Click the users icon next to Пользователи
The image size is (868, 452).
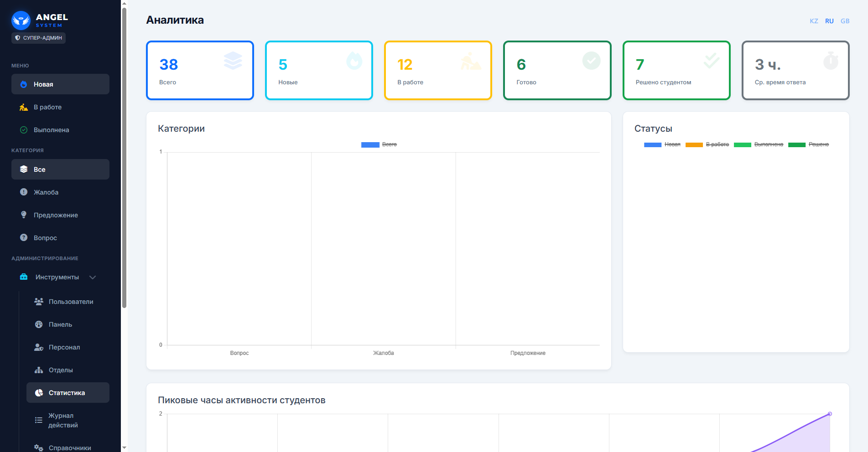tap(39, 302)
